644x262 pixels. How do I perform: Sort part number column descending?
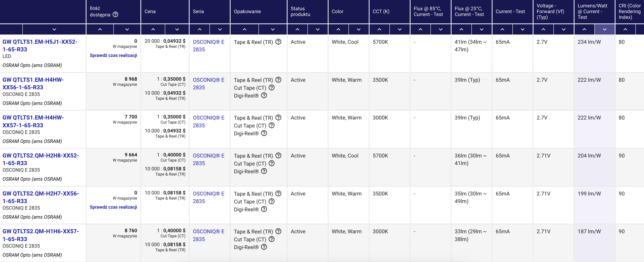[x=54, y=29]
